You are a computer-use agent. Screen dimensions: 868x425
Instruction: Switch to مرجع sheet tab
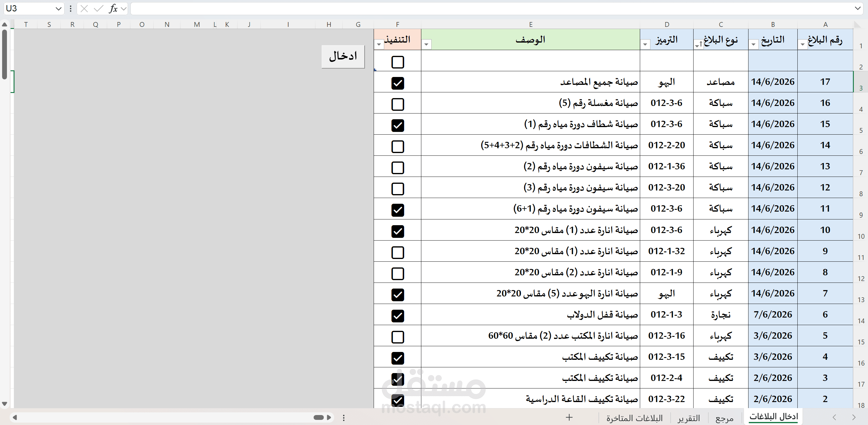click(724, 418)
